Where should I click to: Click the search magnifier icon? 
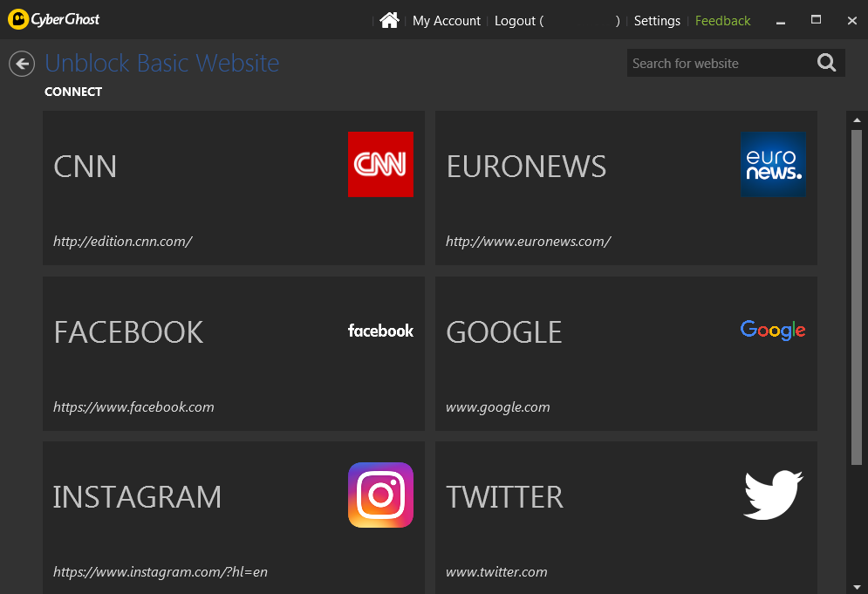pos(826,63)
